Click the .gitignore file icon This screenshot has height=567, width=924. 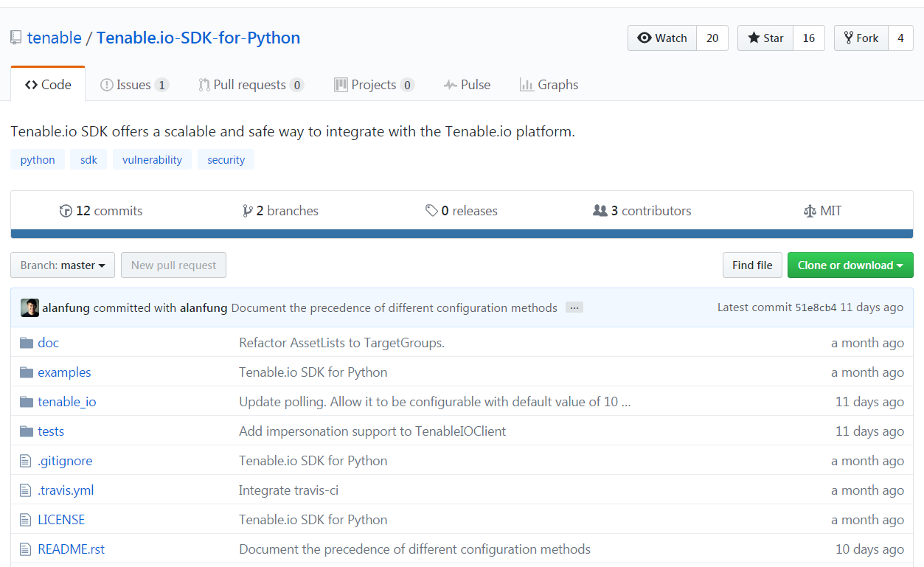click(26, 461)
